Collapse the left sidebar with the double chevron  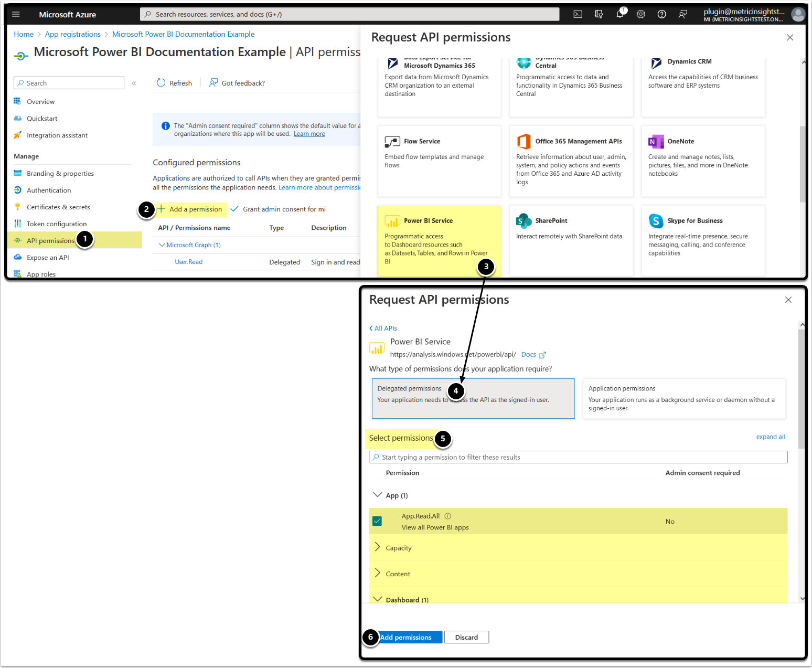coord(134,83)
